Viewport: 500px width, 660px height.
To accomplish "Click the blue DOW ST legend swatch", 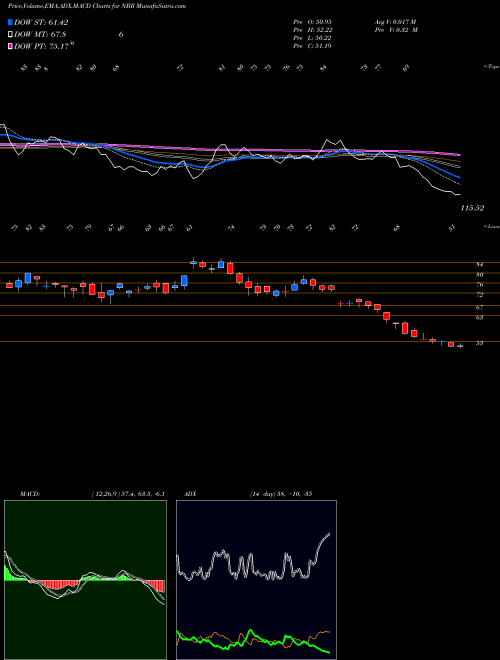I will tap(11, 22).
